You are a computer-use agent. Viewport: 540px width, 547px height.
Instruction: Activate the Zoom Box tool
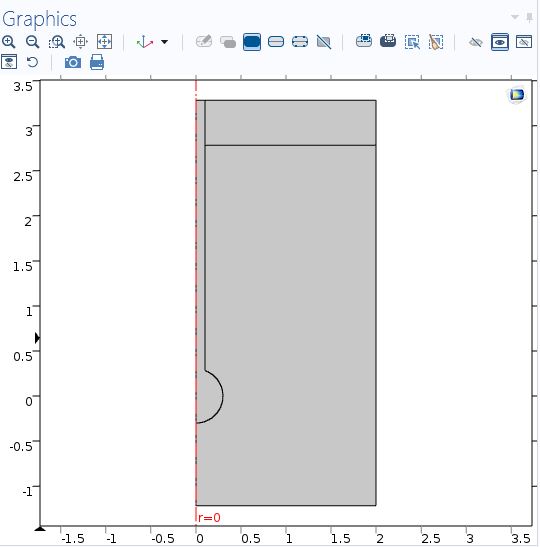click(57, 42)
